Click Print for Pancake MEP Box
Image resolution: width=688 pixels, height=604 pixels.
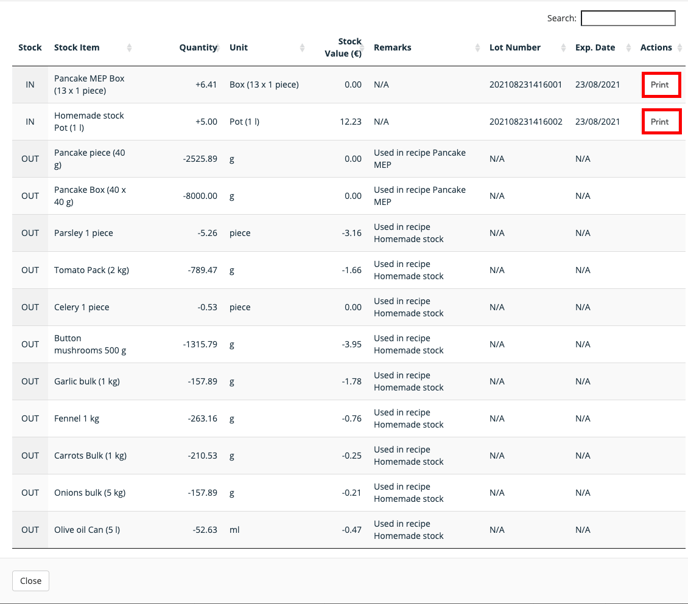[661, 85]
